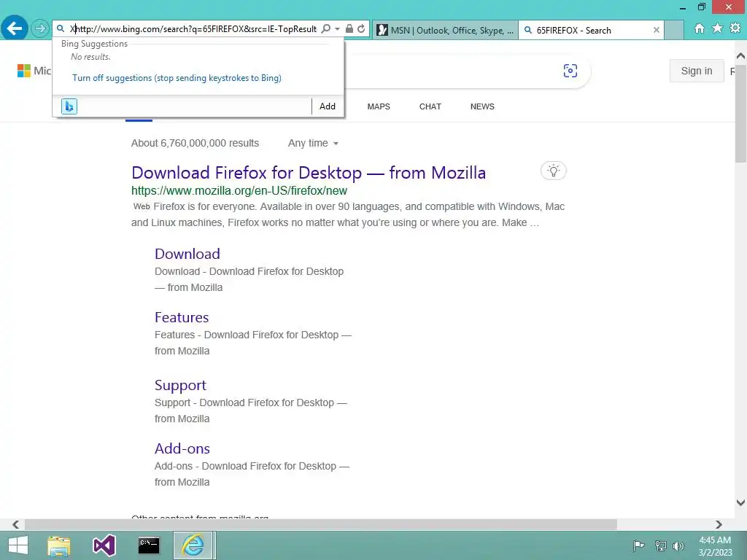Click the browser Forward arrow button
747x560 pixels.
coord(40,28)
